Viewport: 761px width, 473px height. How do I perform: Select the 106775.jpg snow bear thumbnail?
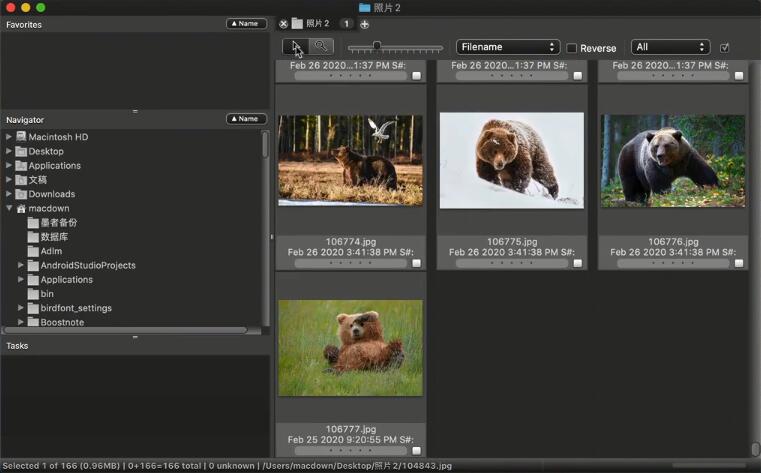tap(512, 161)
